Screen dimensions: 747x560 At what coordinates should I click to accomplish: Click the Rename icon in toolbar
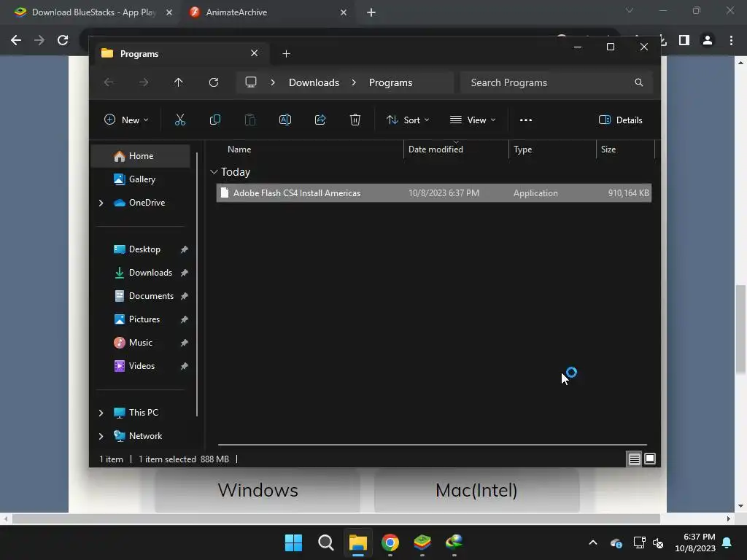[285, 120]
